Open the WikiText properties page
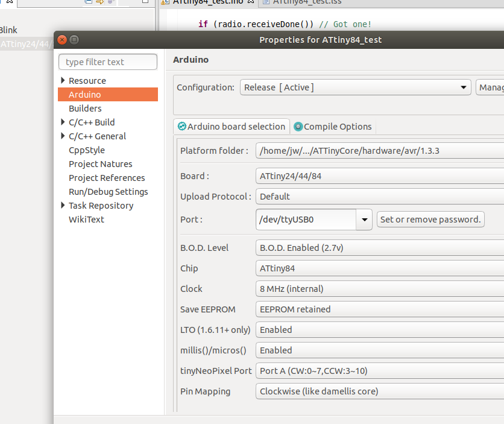Image resolution: width=504 pixels, height=424 pixels. pos(86,219)
